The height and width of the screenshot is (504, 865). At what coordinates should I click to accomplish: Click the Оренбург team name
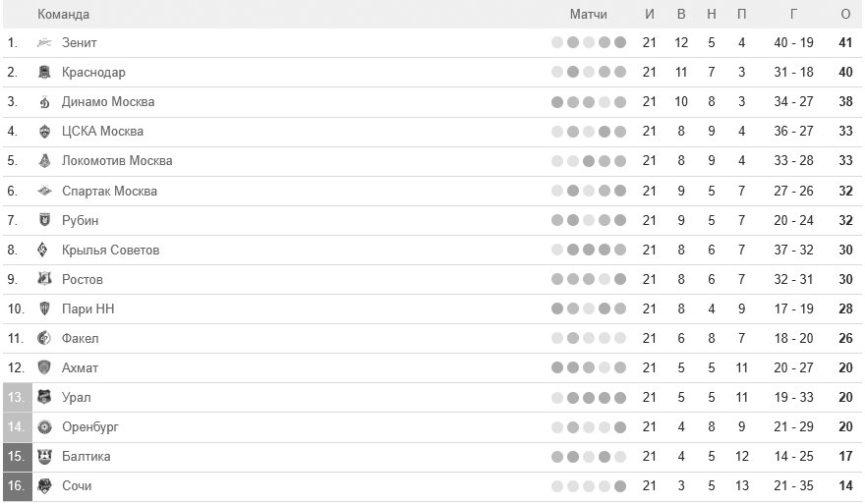89,426
